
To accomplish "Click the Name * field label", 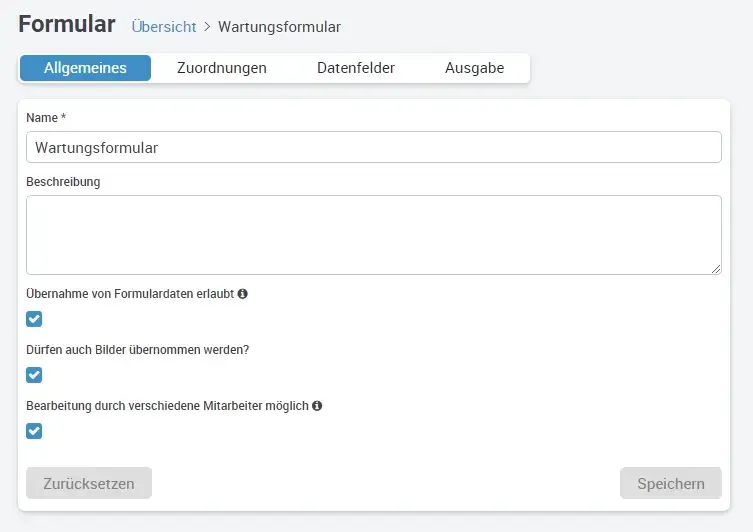I will (46, 118).
